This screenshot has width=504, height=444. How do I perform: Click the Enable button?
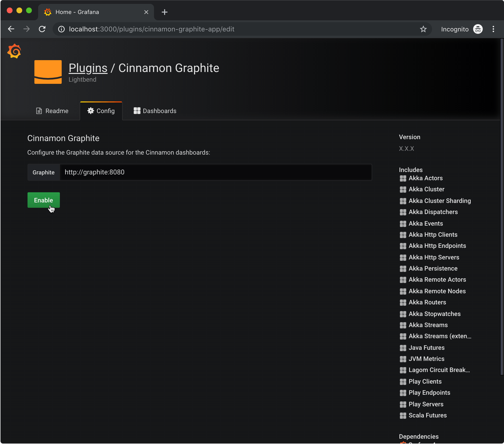[43, 200]
